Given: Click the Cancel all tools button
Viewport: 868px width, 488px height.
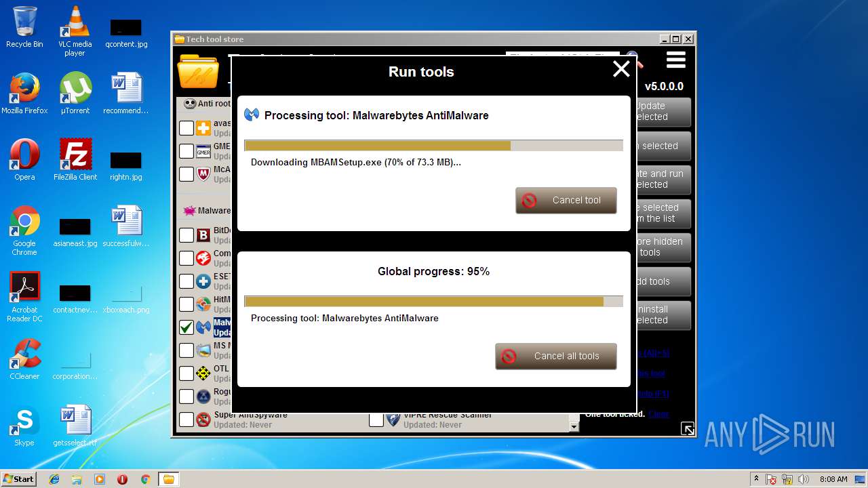Looking at the screenshot, I should pyautogui.click(x=556, y=357).
